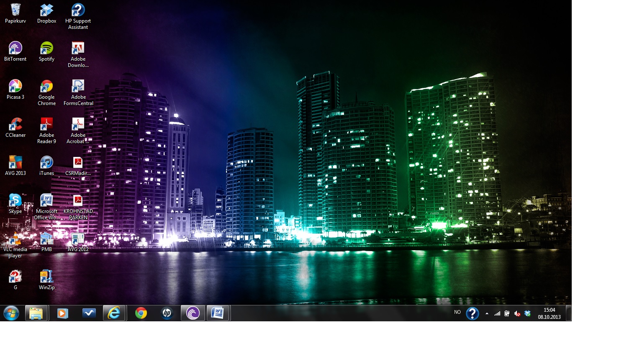
Task: Select the Spotify desktop icon
Action: (x=46, y=51)
